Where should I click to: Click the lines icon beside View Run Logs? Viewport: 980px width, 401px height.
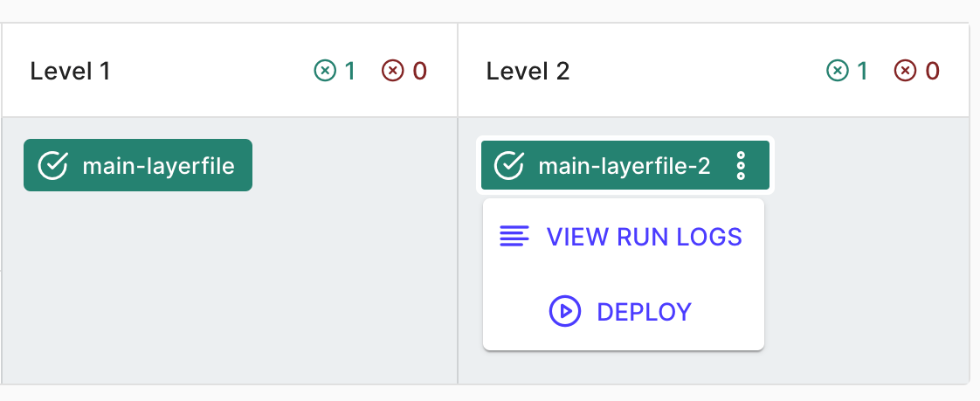[x=514, y=237]
